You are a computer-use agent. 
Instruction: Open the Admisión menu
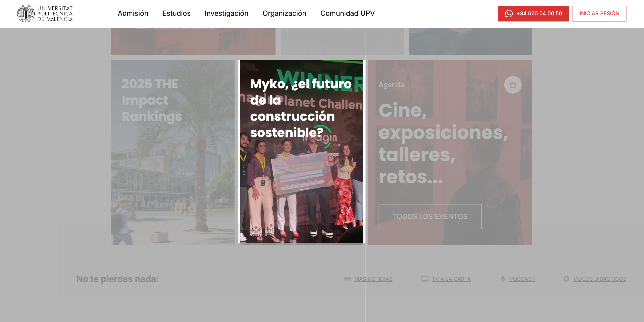(x=133, y=14)
